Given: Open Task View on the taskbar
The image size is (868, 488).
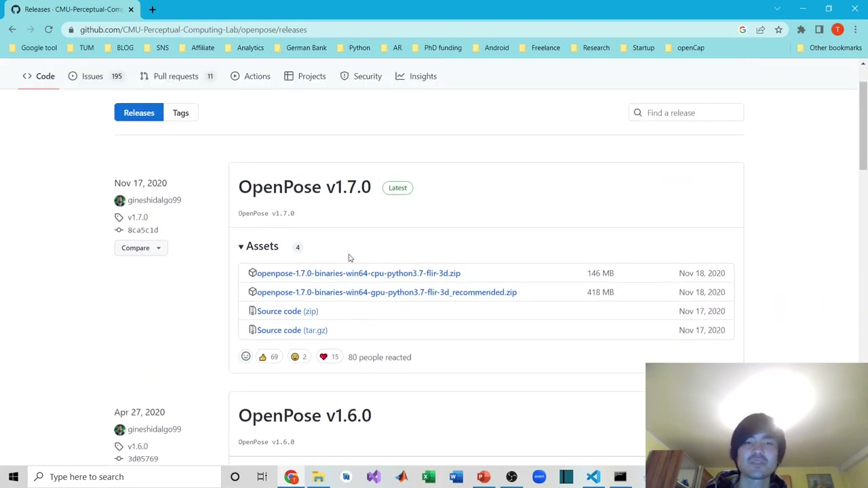Looking at the screenshot, I should (x=262, y=476).
